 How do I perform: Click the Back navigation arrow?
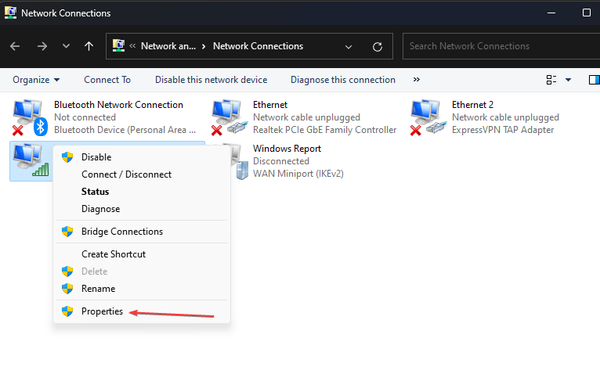pyautogui.click(x=15, y=46)
